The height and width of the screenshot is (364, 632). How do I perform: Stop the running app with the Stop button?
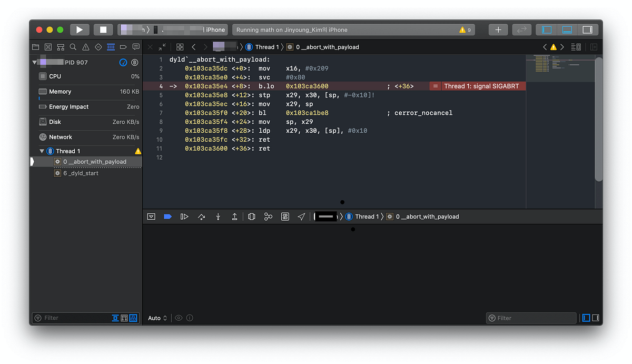pos(102,29)
